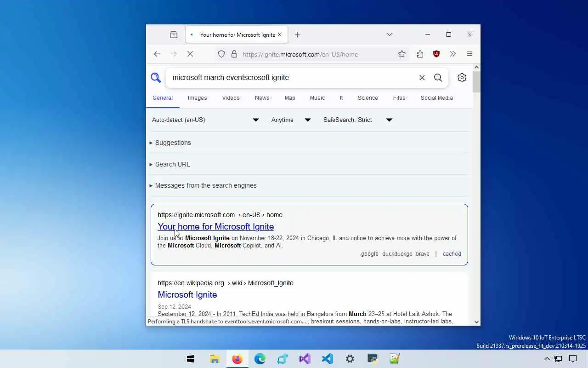588x368 pixels.
Task: Launch blue Visual Studio Code from taskbar
Action: (327, 359)
